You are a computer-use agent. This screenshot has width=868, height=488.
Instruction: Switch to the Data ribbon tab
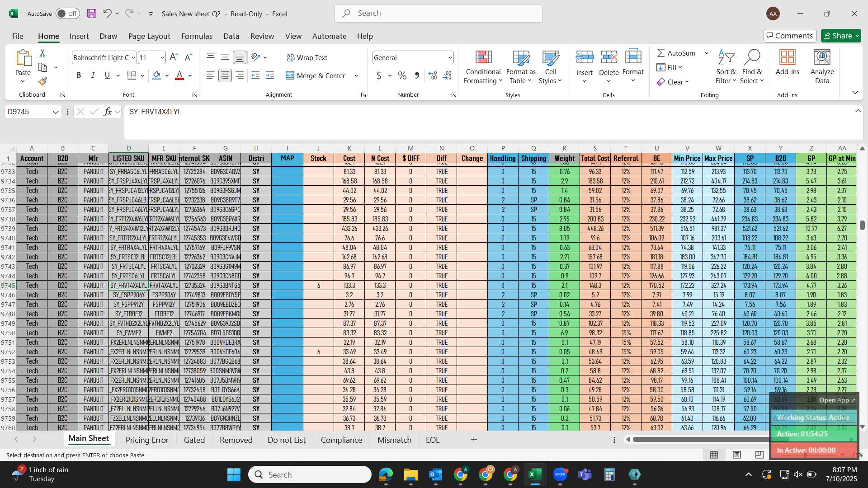pyautogui.click(x=231, y=36)
